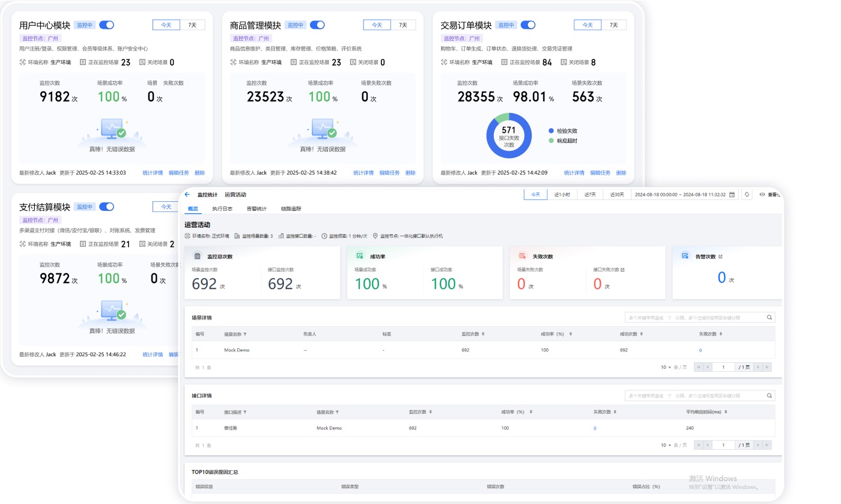The height and width of the screenshot is (504, 841).
Task: Sort 接口详情 by 监控次数
Action: click(x=430, y=412)
